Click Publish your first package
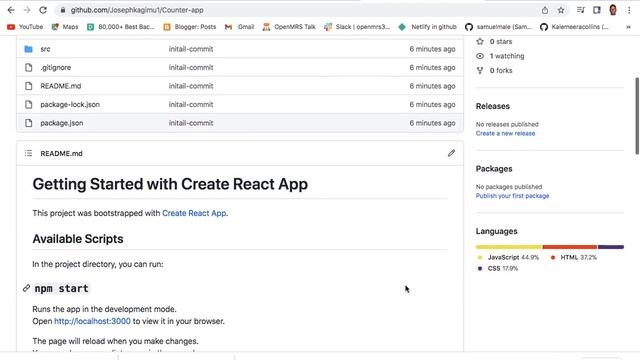This screenshot has width=640, height=360. pos(512,196)
